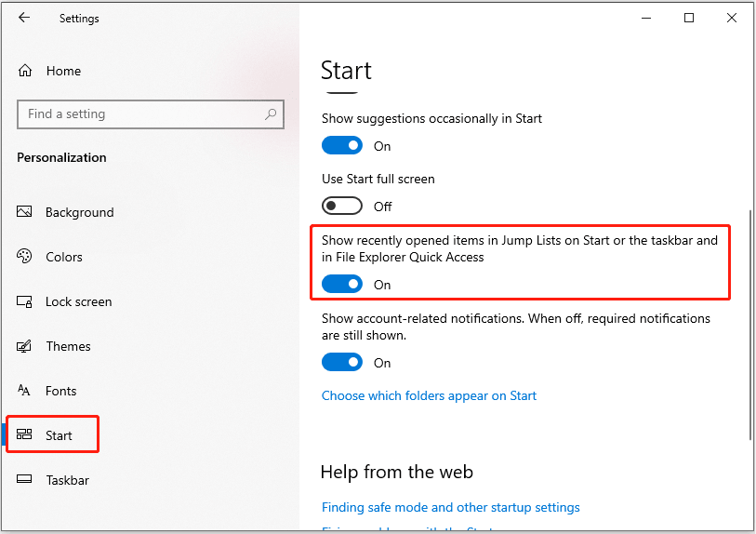Viewport: 756px width, 534px height.
Task: Click the Help from the web heading
Action: point(397,472)
